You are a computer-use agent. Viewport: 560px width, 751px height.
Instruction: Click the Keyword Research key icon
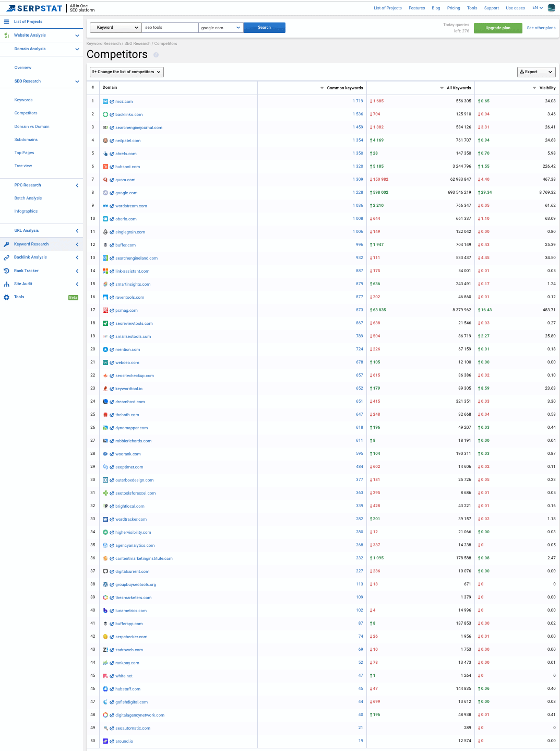(x=7, y=244)
